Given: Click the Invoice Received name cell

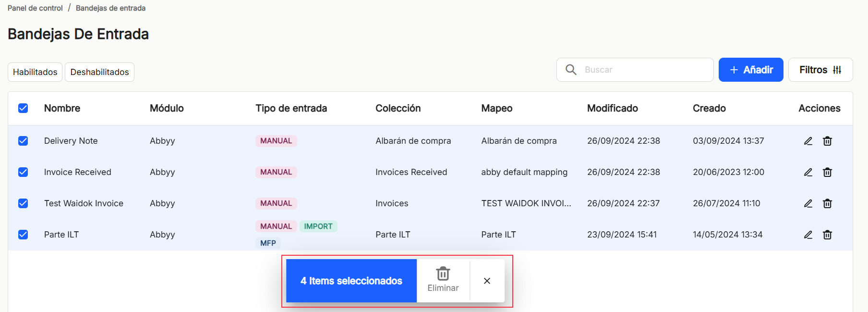Looking at the screenshot, I should [78, 172].
